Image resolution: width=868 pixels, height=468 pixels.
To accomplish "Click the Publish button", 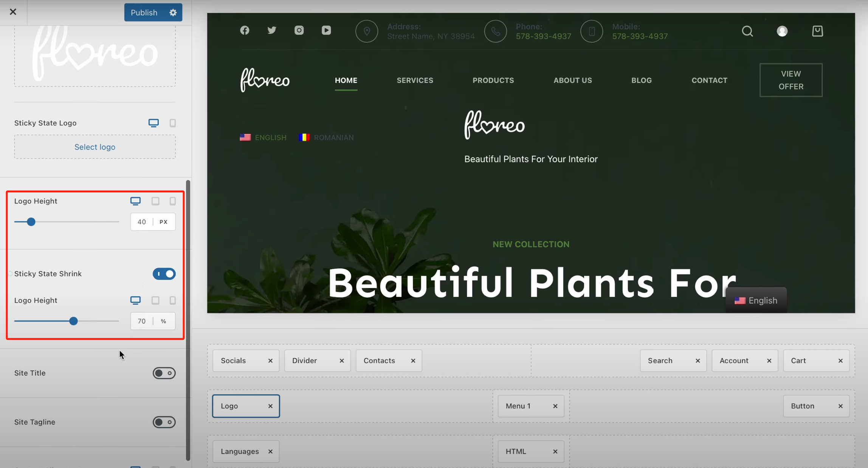I will [144, 12].
